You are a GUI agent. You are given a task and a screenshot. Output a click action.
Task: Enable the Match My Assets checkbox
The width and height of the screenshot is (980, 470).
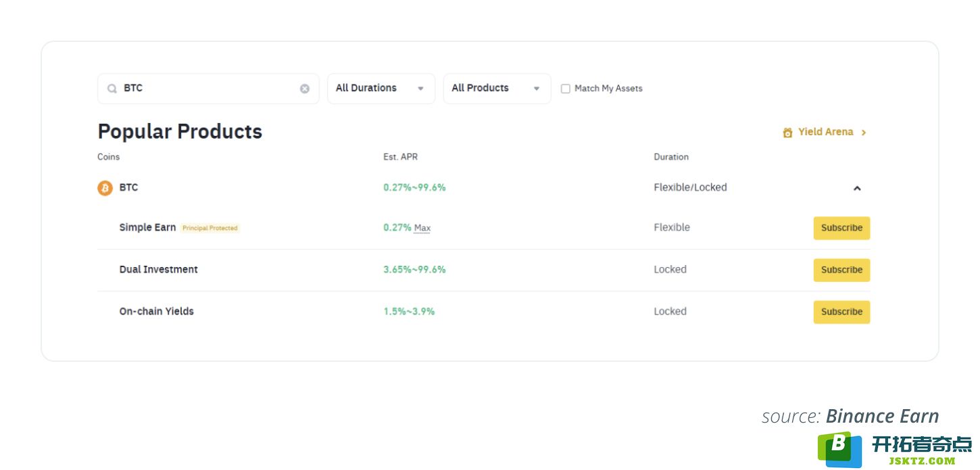(x=566, y=89)
